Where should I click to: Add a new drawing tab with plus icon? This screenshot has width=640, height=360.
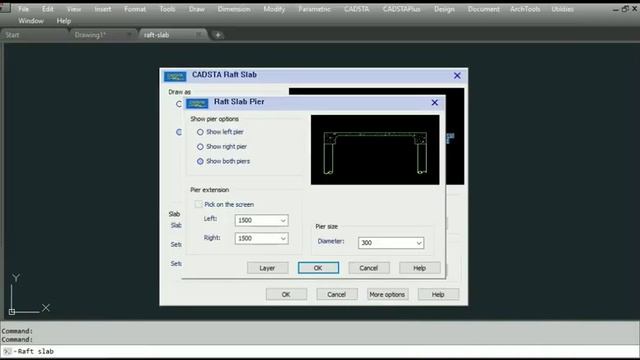click(x=218, y=35)
